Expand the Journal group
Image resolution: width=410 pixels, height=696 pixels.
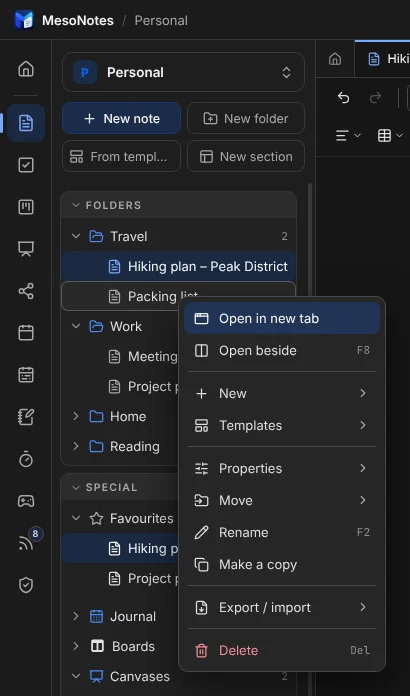pyautogui.click(x=76, y=617)
